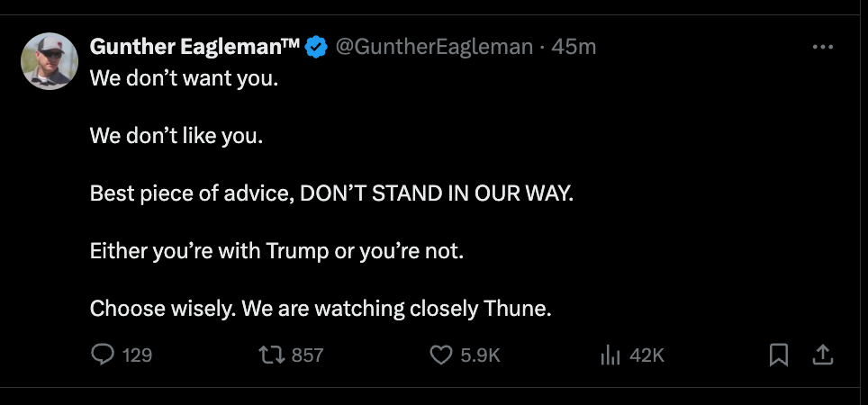This screenshot has width=868, height=405.
Task: Open the post via the 45m timestamp
Action: (574, 47)
